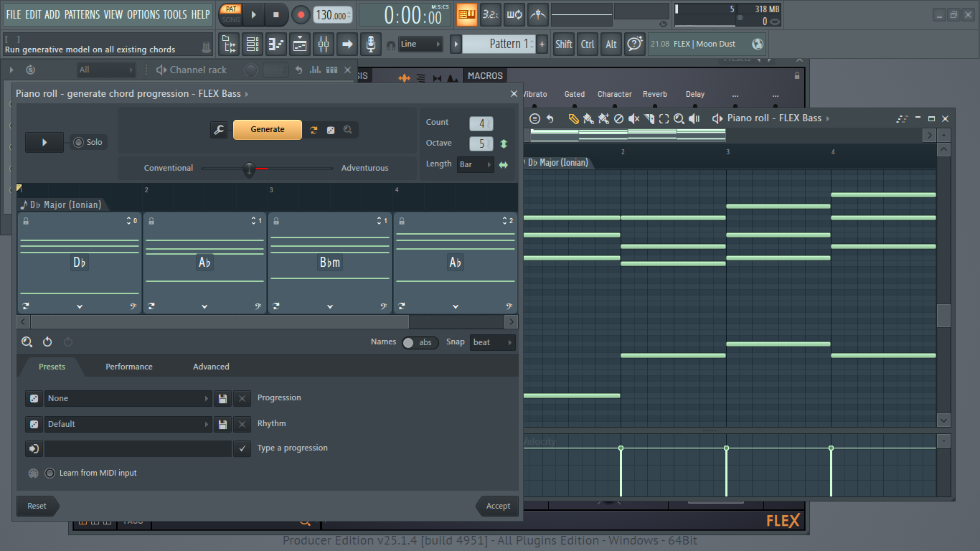Toggle the Shift modifier button

click(x=564, y=44)
